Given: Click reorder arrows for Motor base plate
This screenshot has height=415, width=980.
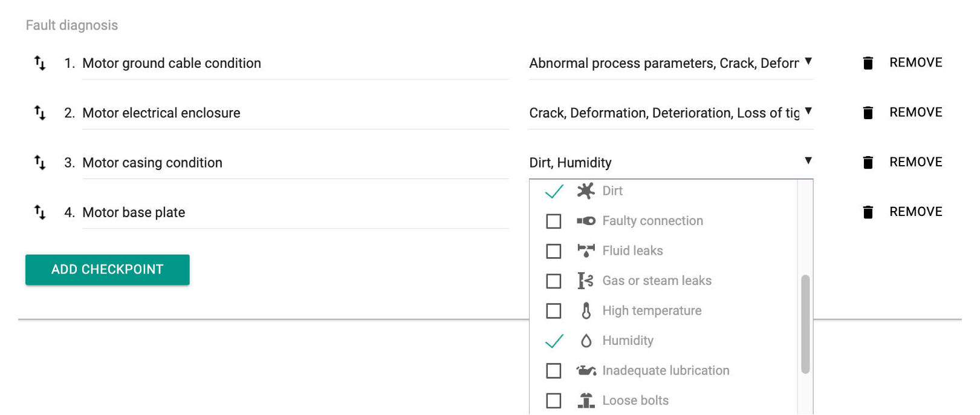Looking at the screenshot, I should (40, 212).
